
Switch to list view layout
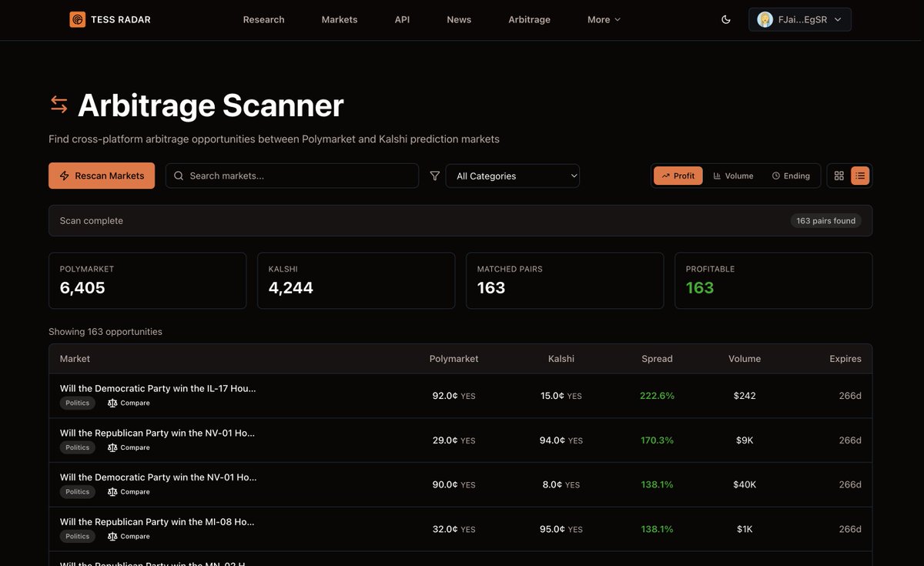coord(860,176)
